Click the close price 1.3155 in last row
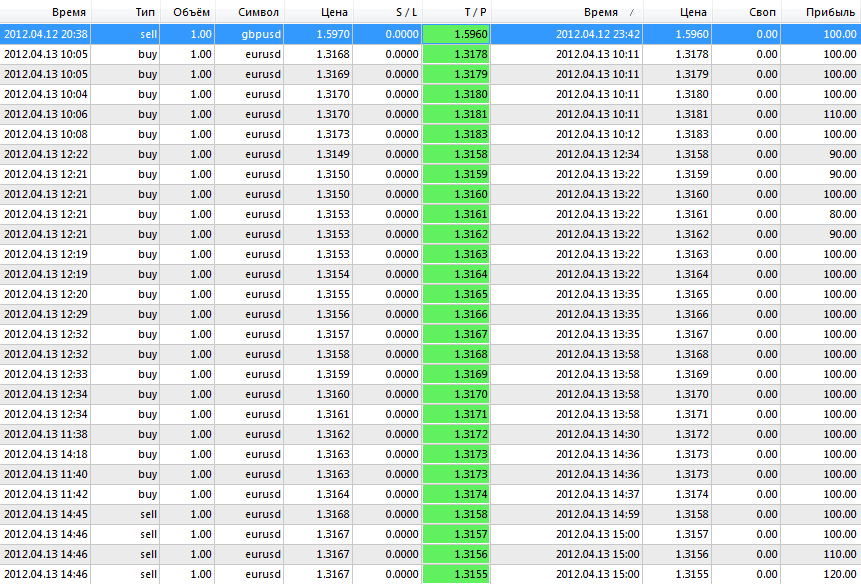 pyautogui.click(x=692, y=574)
